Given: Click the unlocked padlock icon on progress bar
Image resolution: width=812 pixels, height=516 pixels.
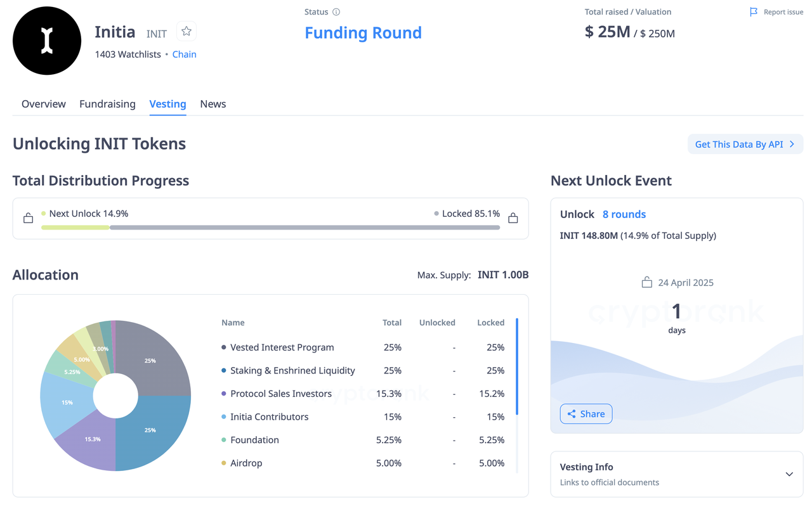Looking at the screenshot, I should pyautogui.click(x=28, y=219).
